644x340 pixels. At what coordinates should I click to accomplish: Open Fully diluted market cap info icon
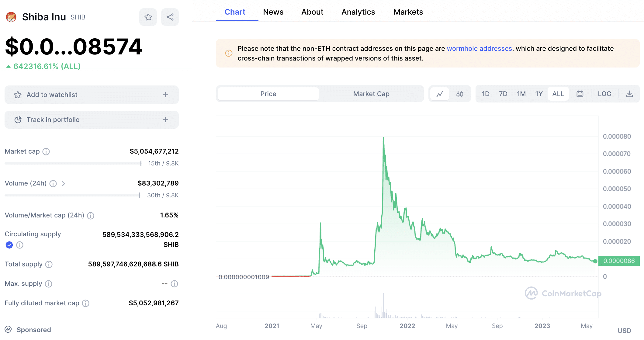pyautogui.click(x=86, y=303)
